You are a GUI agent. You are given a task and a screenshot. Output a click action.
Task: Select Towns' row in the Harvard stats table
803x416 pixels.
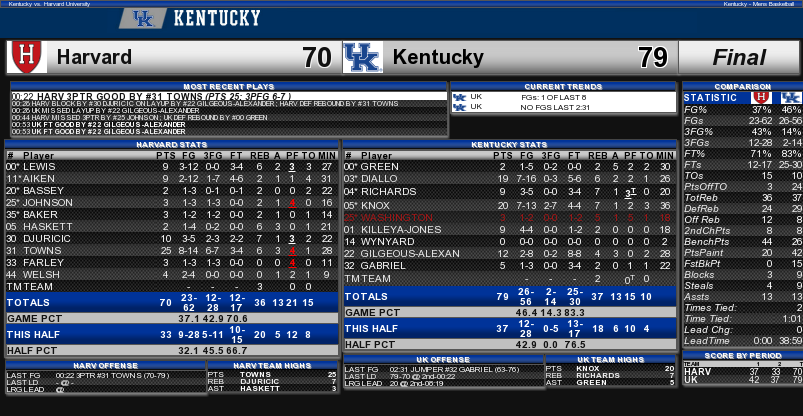171,249
